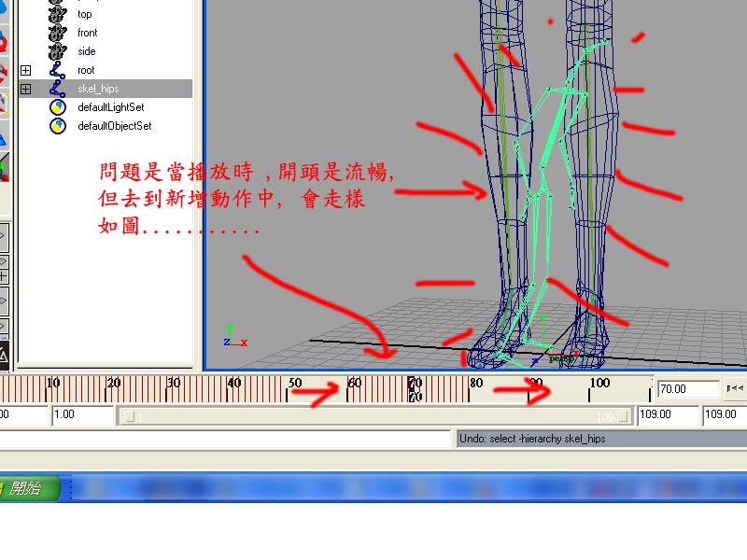Click the last 109.00 animation end field
Screen dimensions: 747x560
click(726, 414)
